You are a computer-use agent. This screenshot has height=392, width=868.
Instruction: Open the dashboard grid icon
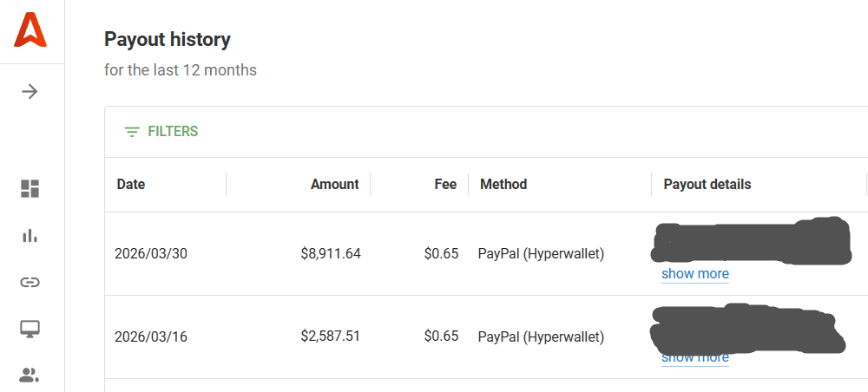pos(30,188)
